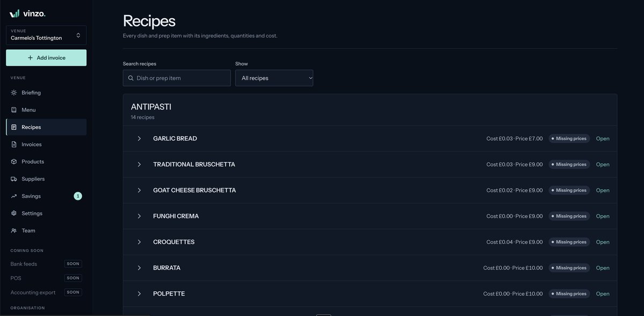
Task: Expand the POLPETTE recipe row
Action: tap(139, 293)
